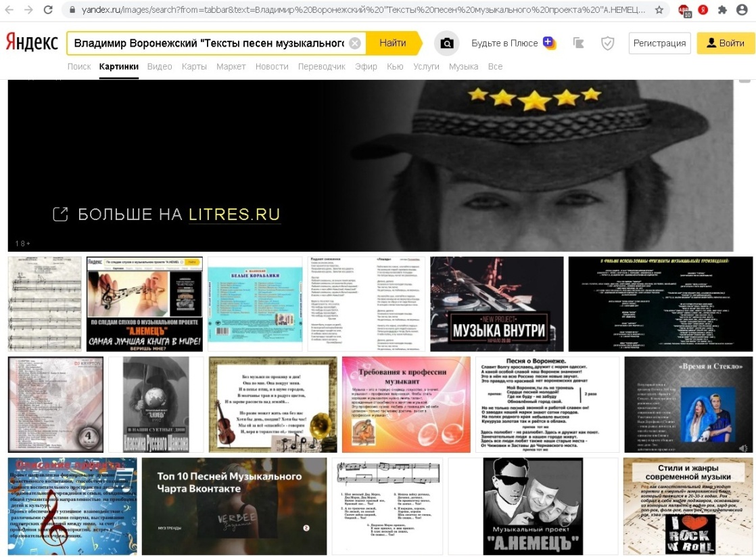Open the DJ Krypton tracklist thumbnail
The height and width of the screenshot is (557, 756).
pos(56,405)
